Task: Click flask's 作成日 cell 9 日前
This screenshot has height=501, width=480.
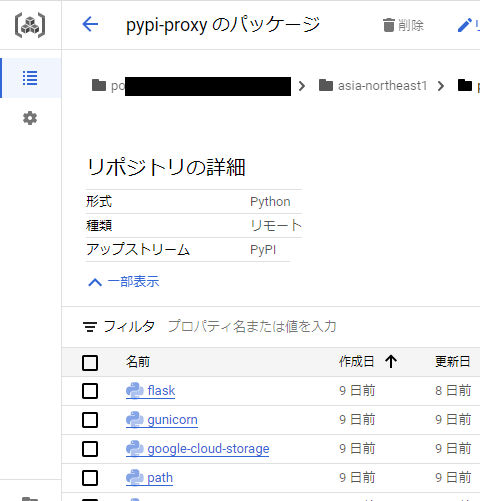Action: coord(357,391)
